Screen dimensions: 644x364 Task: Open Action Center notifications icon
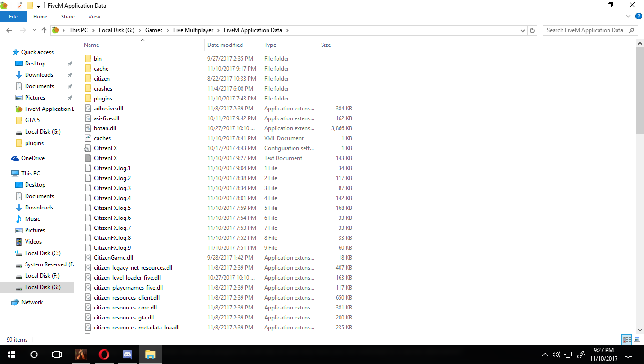(x=628, y=355)
